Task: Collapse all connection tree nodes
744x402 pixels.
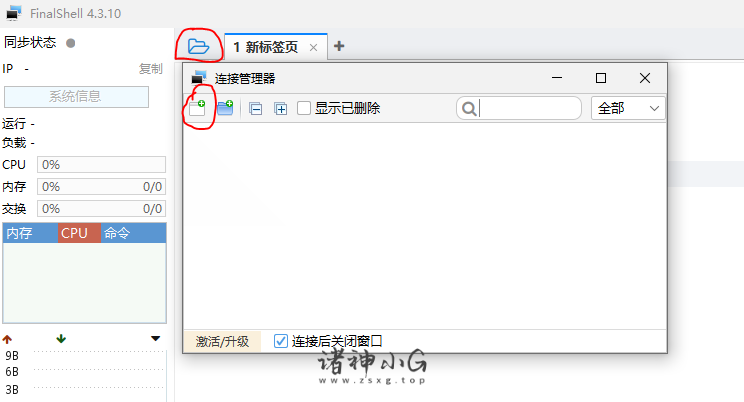Action: pos(255,109)
